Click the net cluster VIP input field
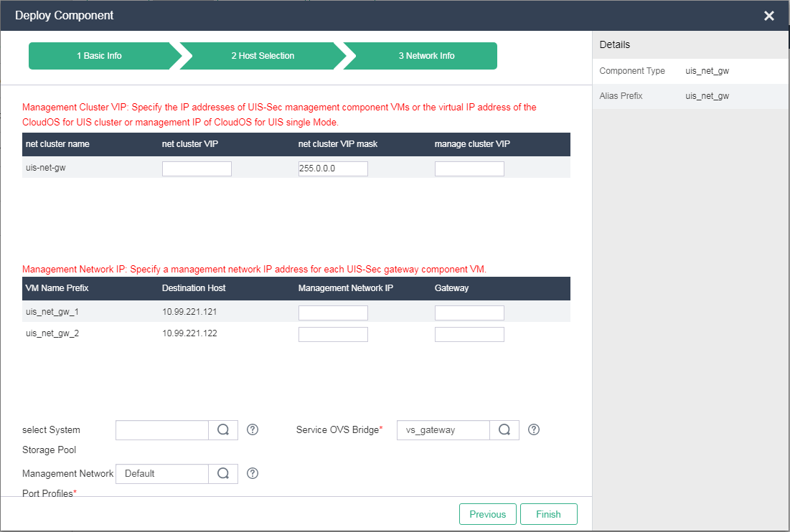The width and height of the screenshot is (790, 532). click(197, 168)
